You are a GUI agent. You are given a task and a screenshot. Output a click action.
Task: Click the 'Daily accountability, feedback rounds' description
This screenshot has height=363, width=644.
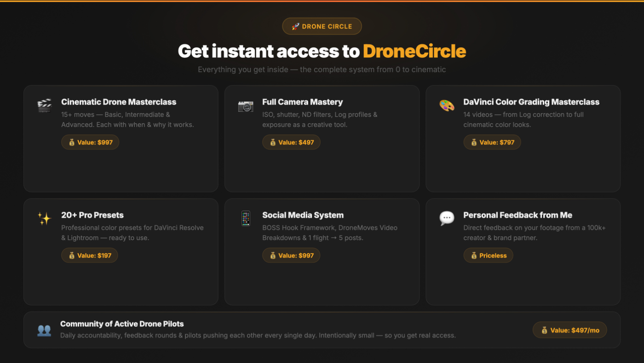click(x=258, y=335)
